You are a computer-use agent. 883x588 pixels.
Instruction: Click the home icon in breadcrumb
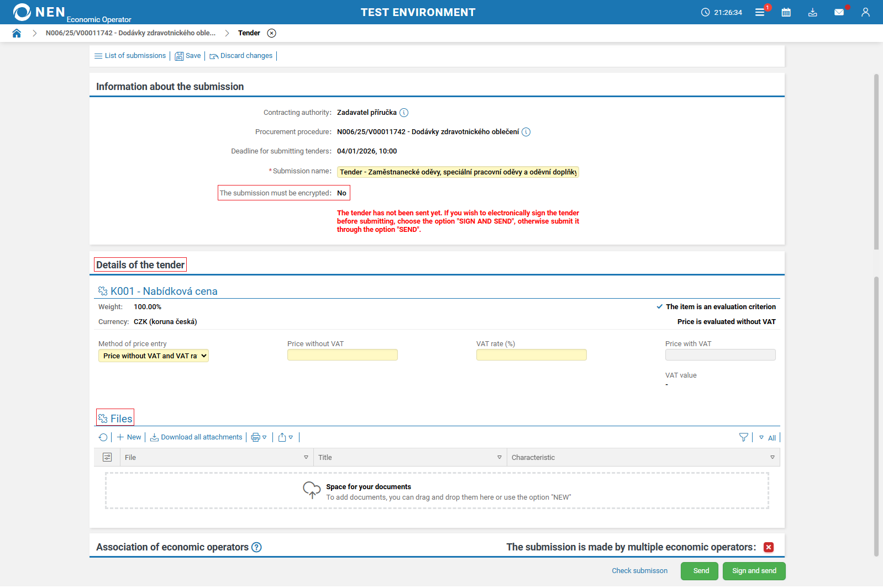[x=17, y=33]
